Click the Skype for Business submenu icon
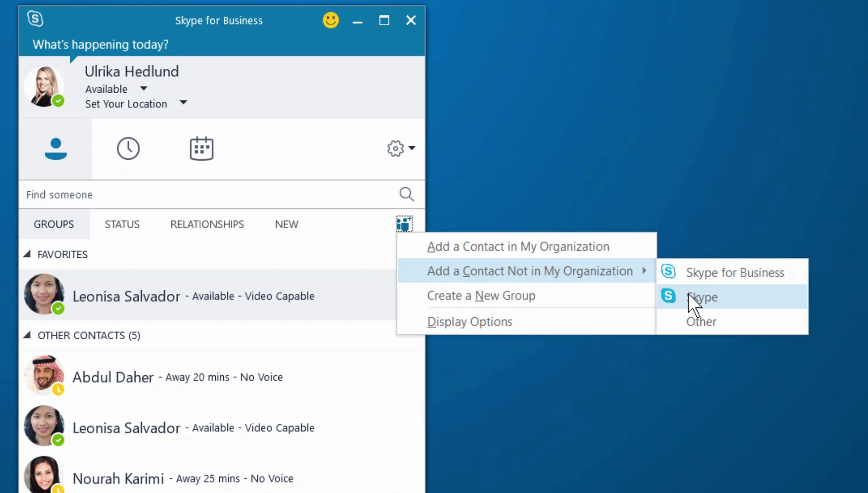868x493 pixels. pyautogui.click(x=668, y=271)
